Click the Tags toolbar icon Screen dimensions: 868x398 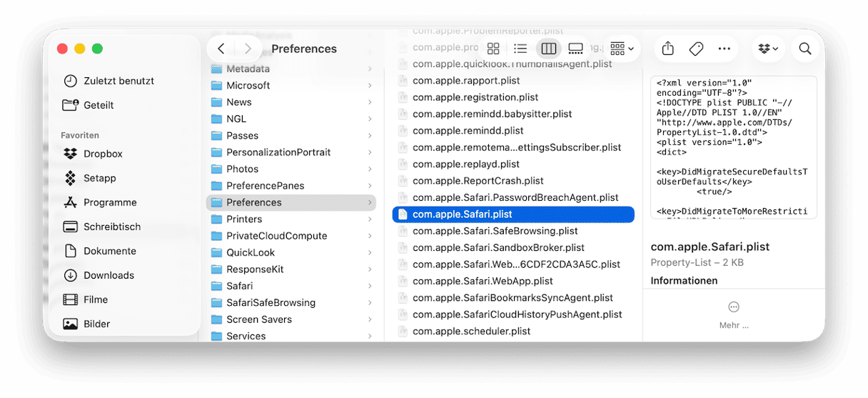click(696, 49)
